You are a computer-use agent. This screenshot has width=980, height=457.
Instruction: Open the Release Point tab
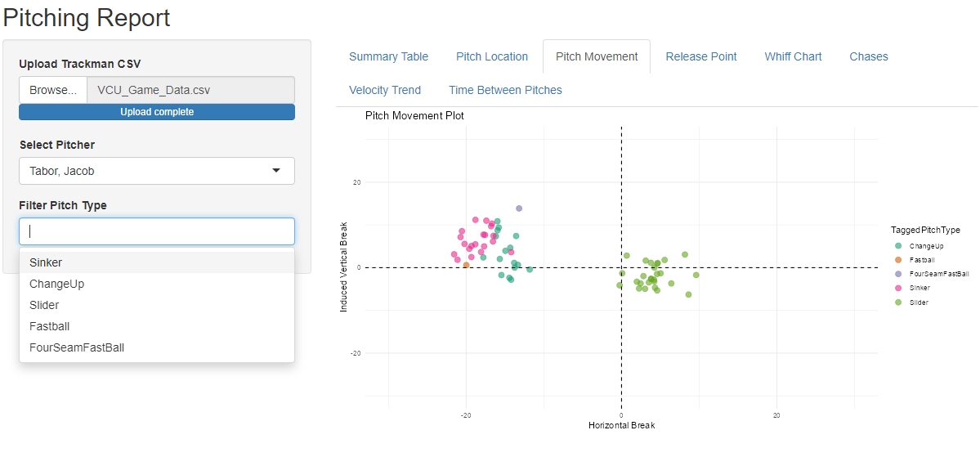coord(700,56)
